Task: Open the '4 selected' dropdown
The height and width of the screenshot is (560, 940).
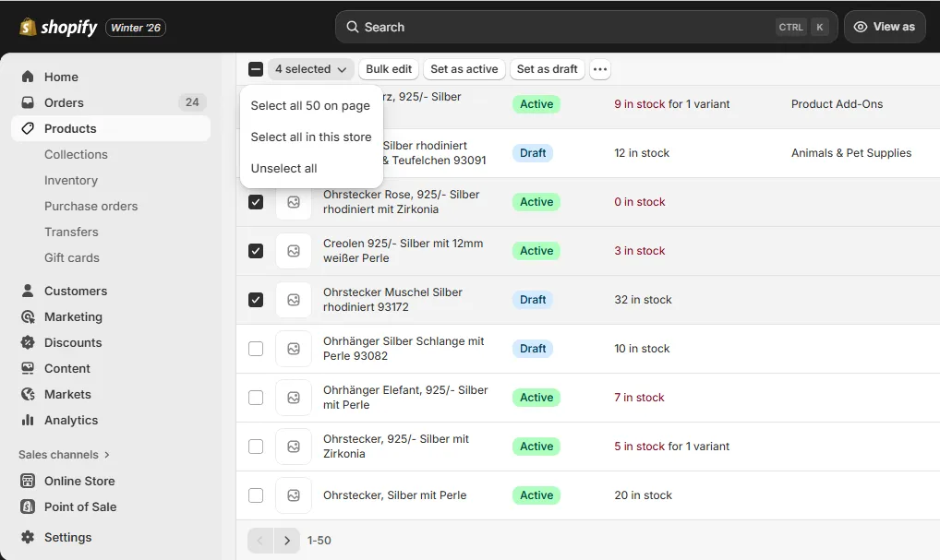Action: click(x=310, y=68)
